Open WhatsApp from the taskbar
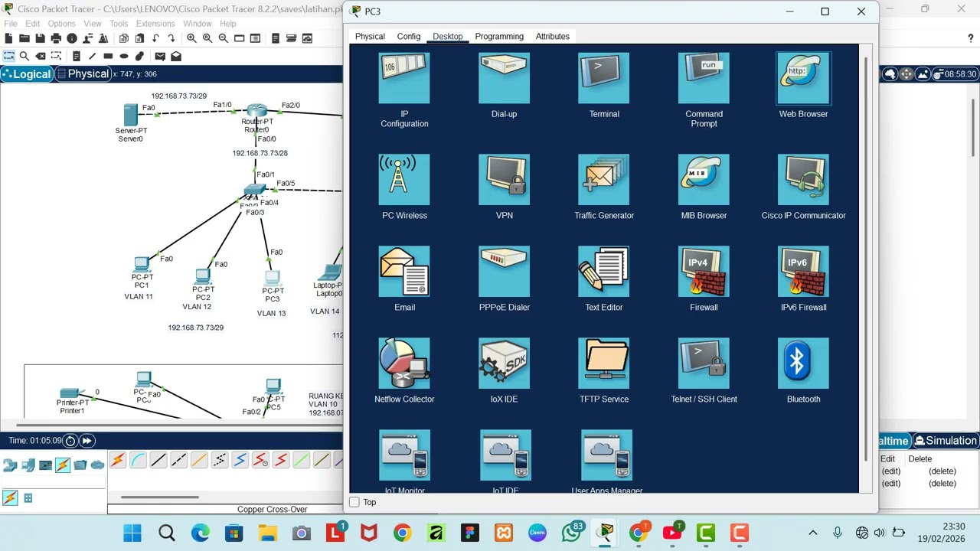 (x=572, y=533)
